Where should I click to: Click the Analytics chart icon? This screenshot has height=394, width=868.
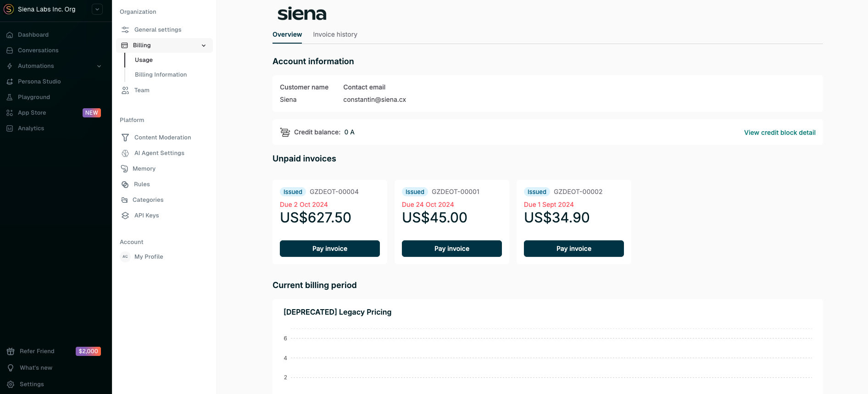click(10, 128)
